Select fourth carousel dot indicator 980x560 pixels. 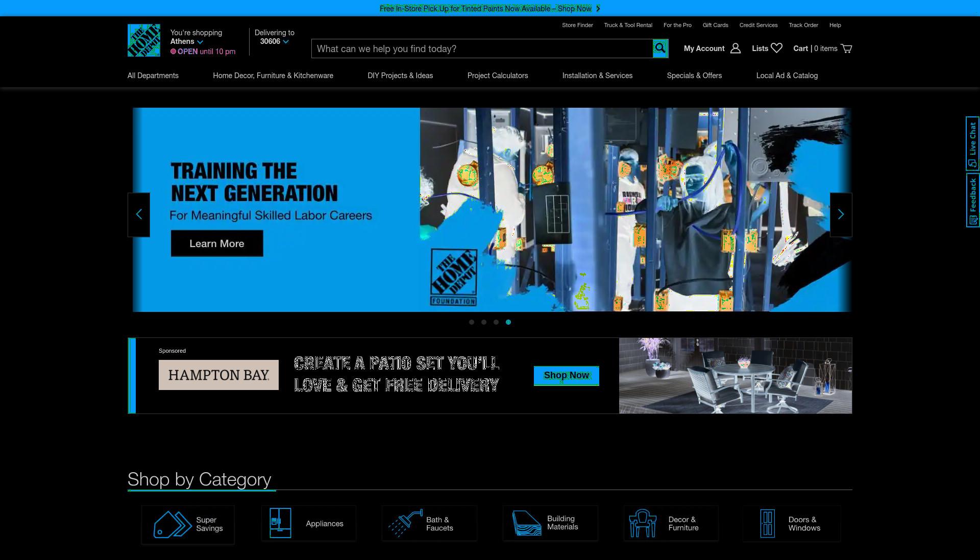(x=508, y=322)
